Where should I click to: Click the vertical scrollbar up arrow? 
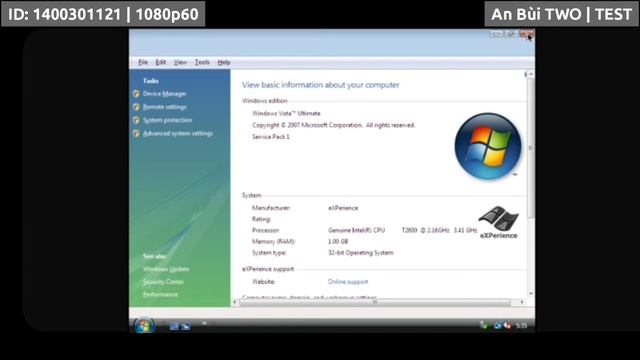531,74
